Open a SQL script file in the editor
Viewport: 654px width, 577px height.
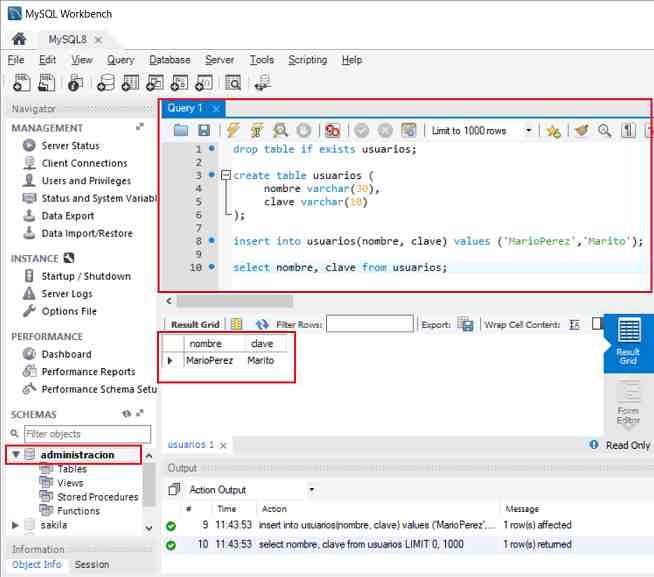[x=181, y=131]
